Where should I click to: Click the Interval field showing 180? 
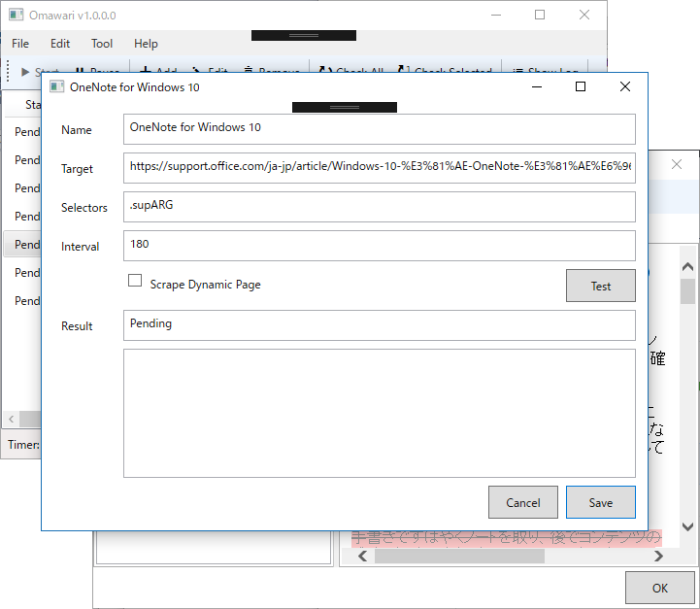click(x=380, y=246)
